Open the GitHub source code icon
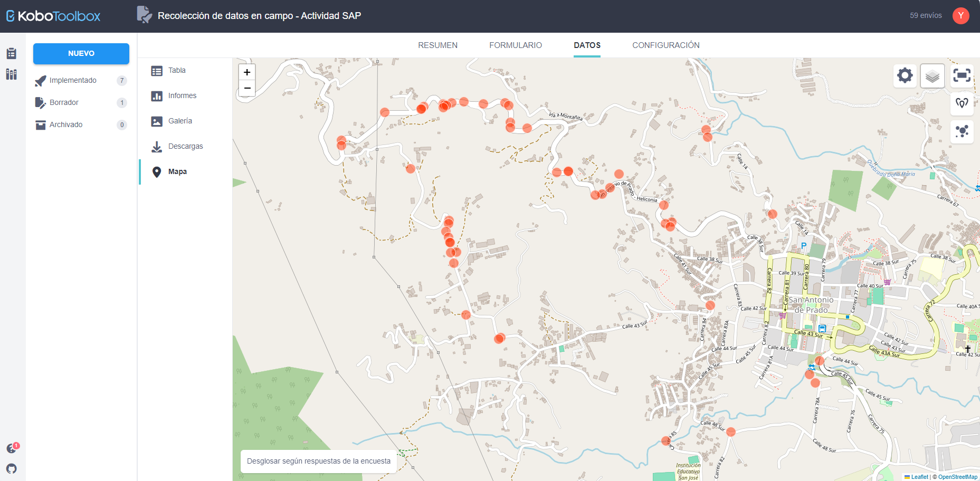This screenshot has width=980, height=481. [12, 468]
